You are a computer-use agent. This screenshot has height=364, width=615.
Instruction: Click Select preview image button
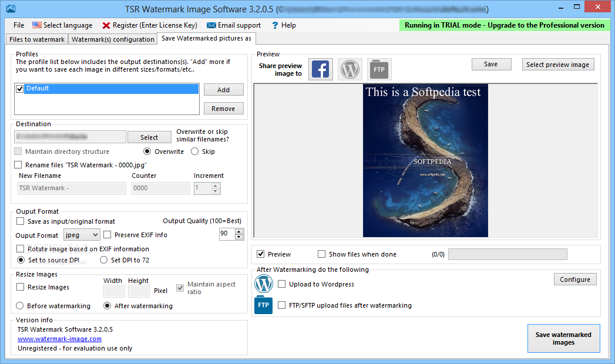coord(558,64)
